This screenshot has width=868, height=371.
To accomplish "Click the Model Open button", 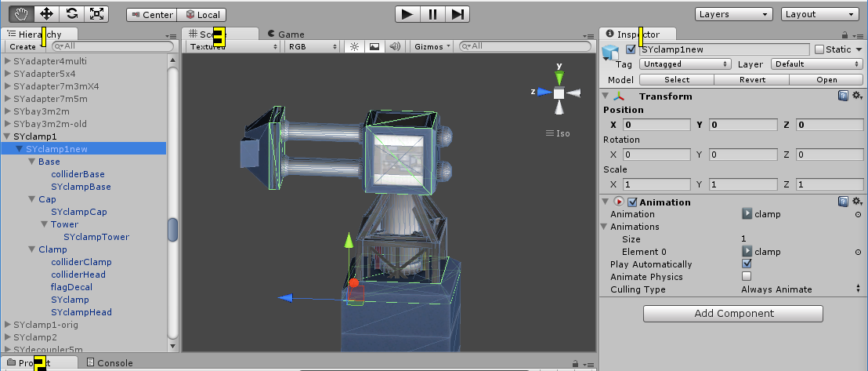I will (x=826, y=80).
